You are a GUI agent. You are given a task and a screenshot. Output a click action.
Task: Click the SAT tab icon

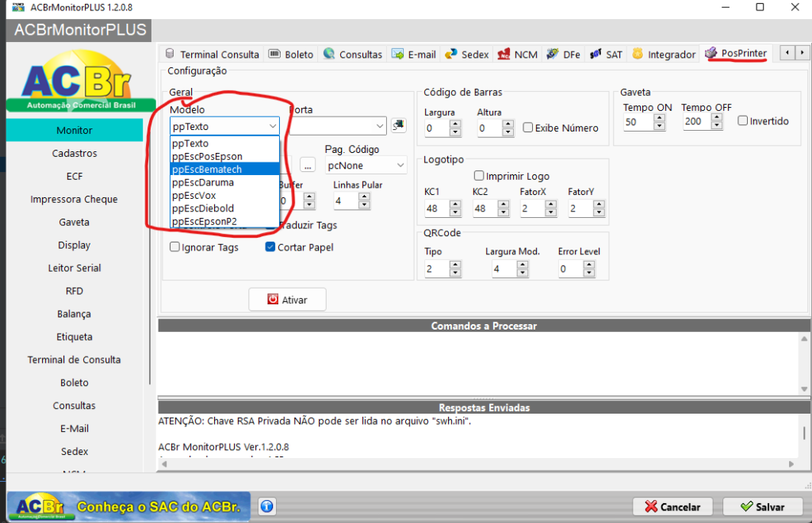click(x=596, y=54)
